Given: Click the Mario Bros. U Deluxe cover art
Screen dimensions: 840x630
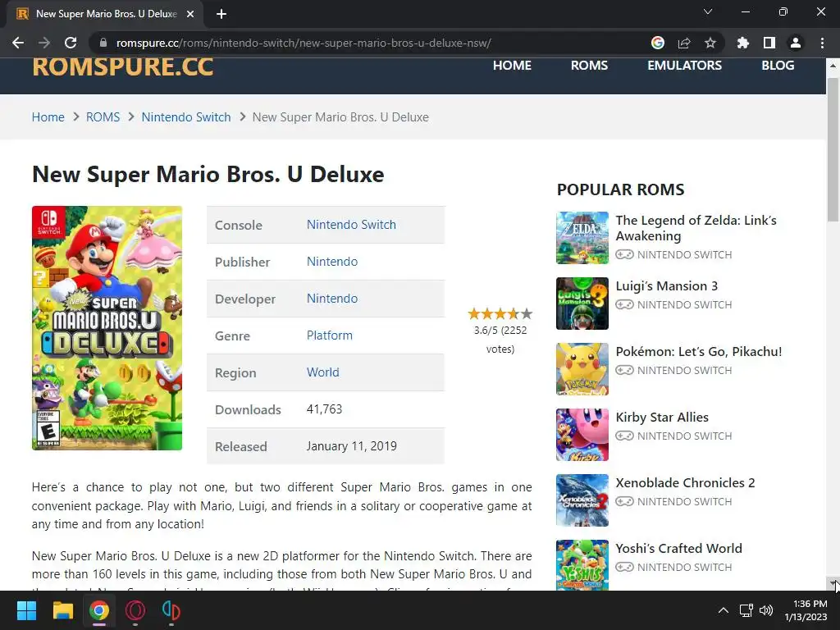Looking at the screenshot, I should pos(107,328).
